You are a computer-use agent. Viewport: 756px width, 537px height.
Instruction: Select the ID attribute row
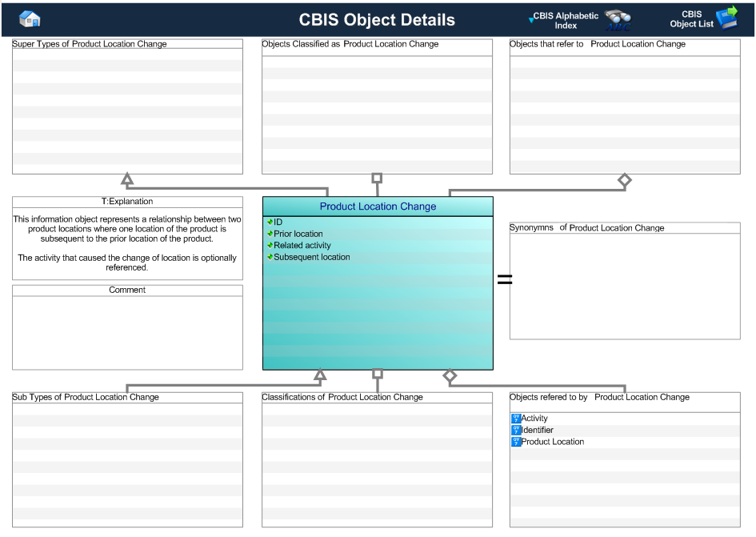378,222
